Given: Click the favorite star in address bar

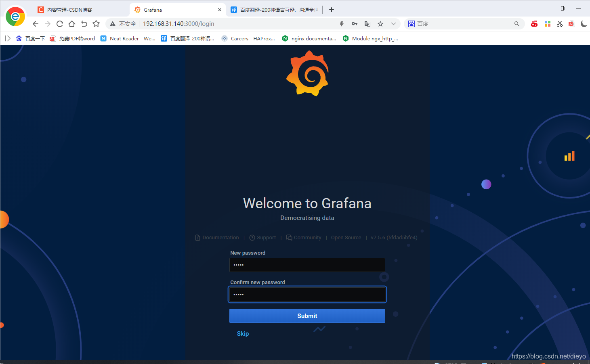Looking at the screenshot, I should click(x=380, y=24).
